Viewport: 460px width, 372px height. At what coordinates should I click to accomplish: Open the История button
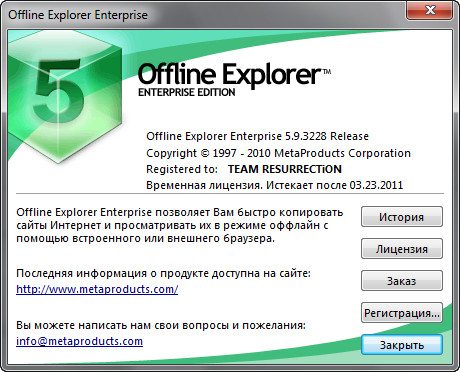pos(402,217)
